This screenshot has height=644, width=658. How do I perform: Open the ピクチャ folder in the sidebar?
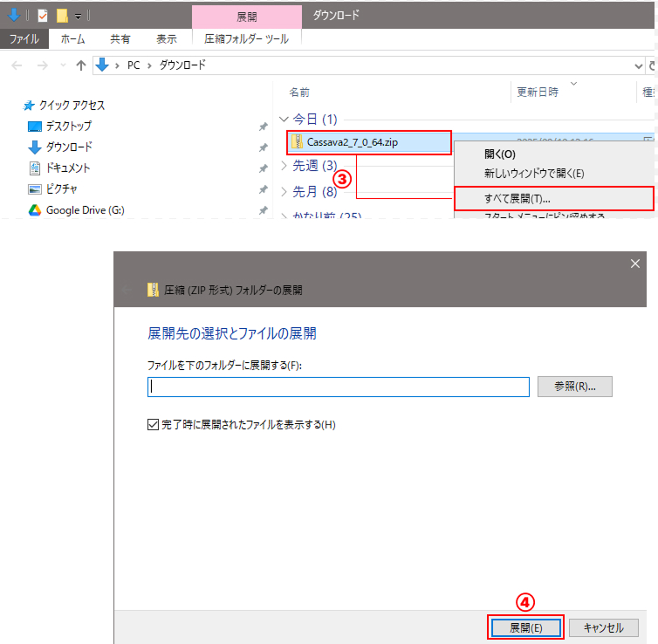(x=63, y=188)
